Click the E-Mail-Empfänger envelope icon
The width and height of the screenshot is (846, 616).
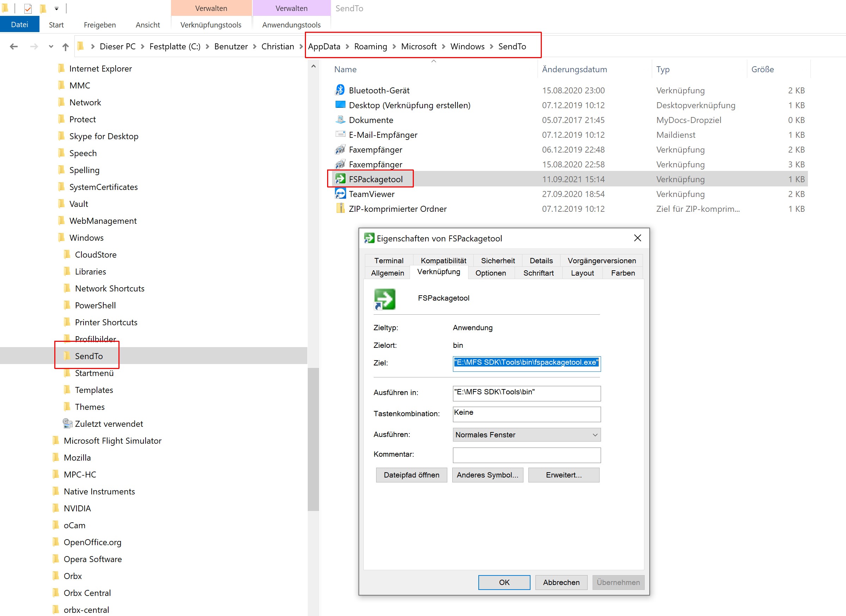340,134
